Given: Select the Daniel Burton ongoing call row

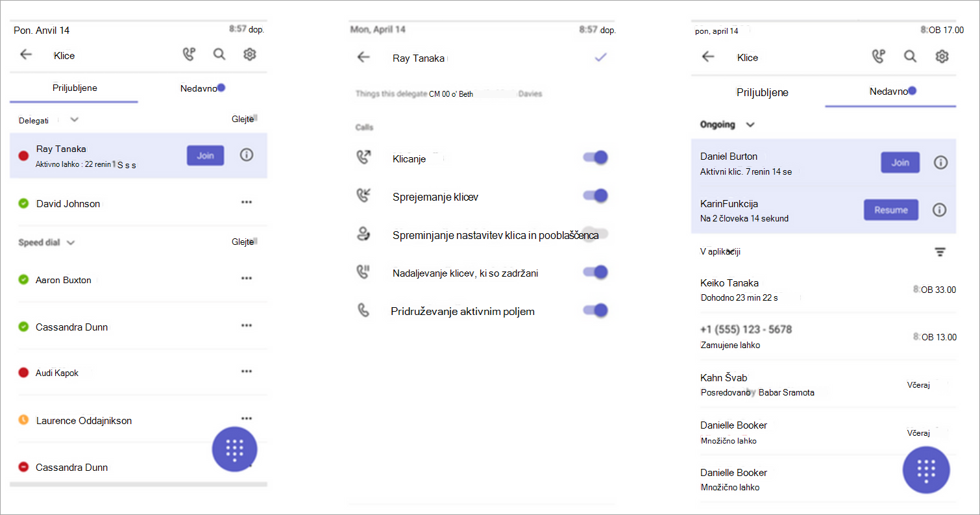Looking at the screenshot, I should [824, 162].
